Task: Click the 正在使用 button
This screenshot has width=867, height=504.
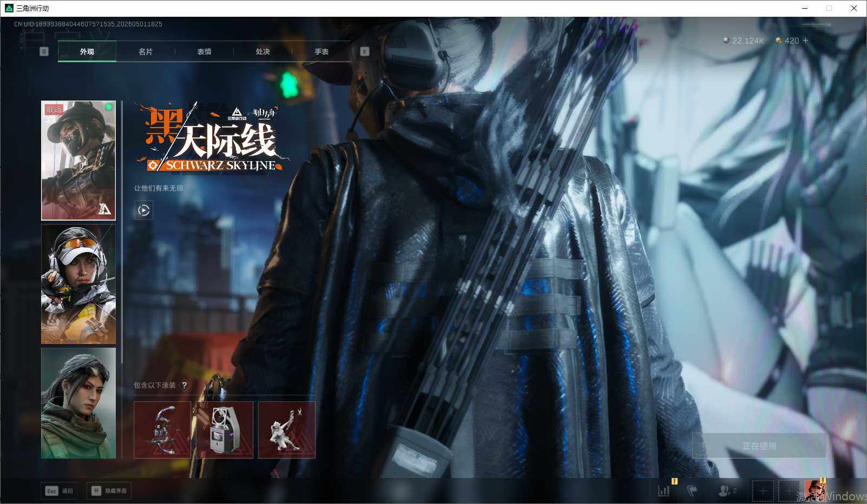Action: tap(759, 446)
